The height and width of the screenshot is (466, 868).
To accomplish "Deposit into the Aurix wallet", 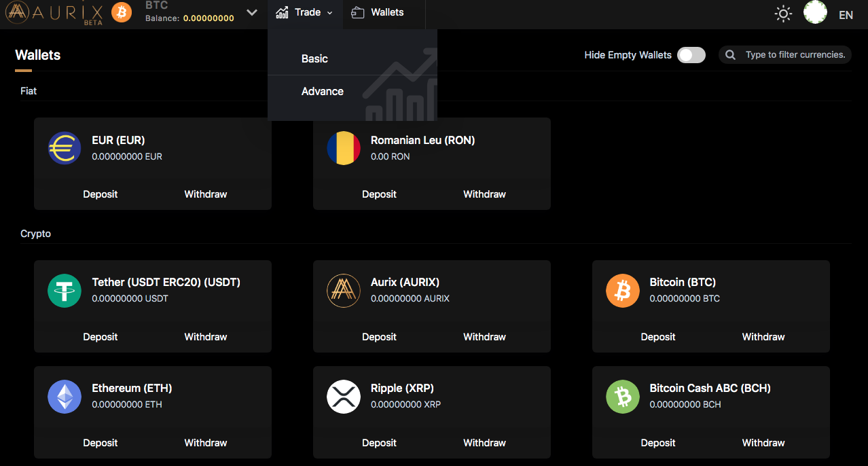I will point(379,337).
